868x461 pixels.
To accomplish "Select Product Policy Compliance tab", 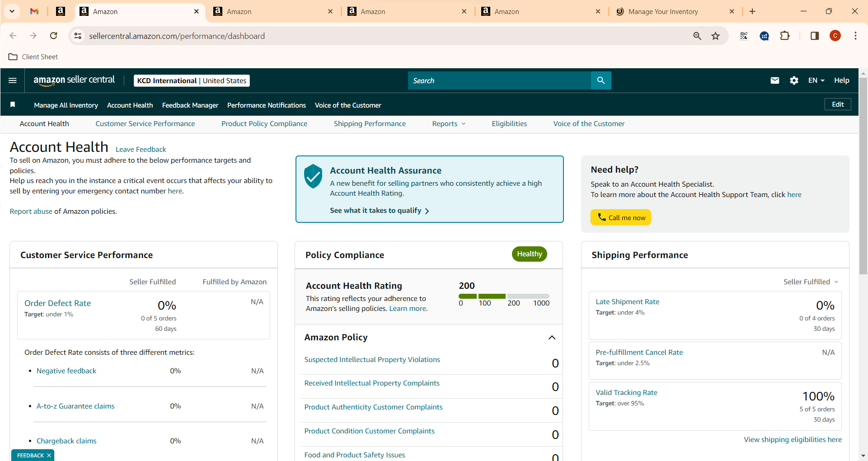I will (x=264, y=123).
